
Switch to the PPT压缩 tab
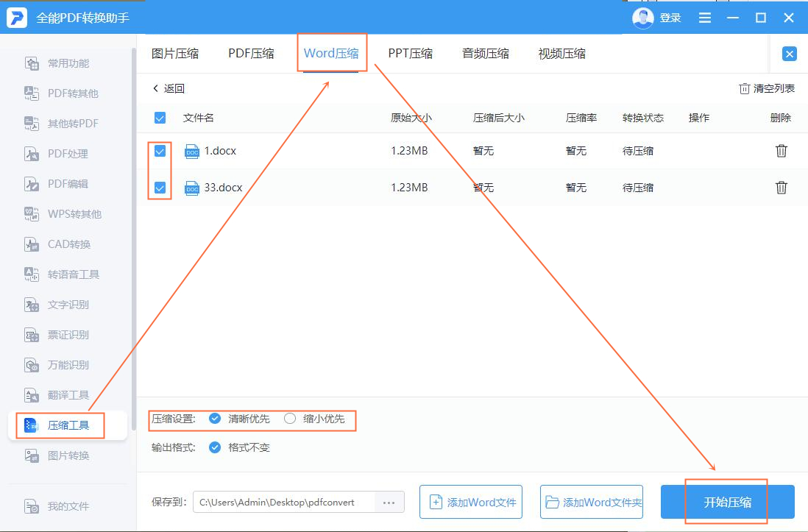tap(411, 52)
